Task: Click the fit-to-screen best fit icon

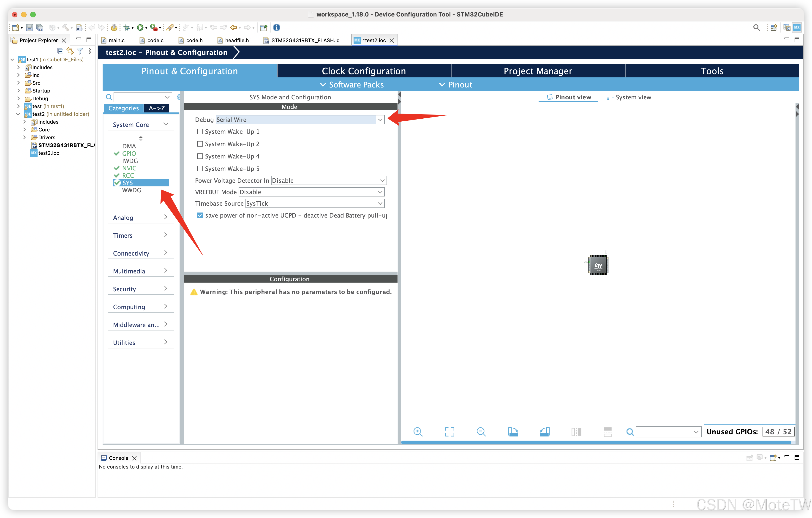Action: 450,432
